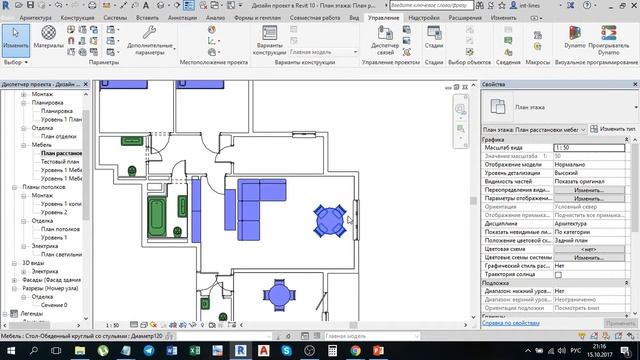Screen dimensions: 640x360
Task: Collapse the Графика properties section
Action: [626, 140]
